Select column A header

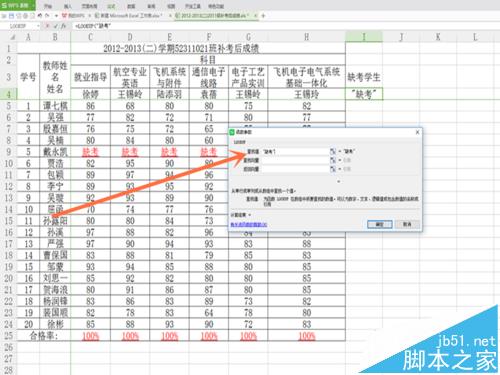coord(28,37)
